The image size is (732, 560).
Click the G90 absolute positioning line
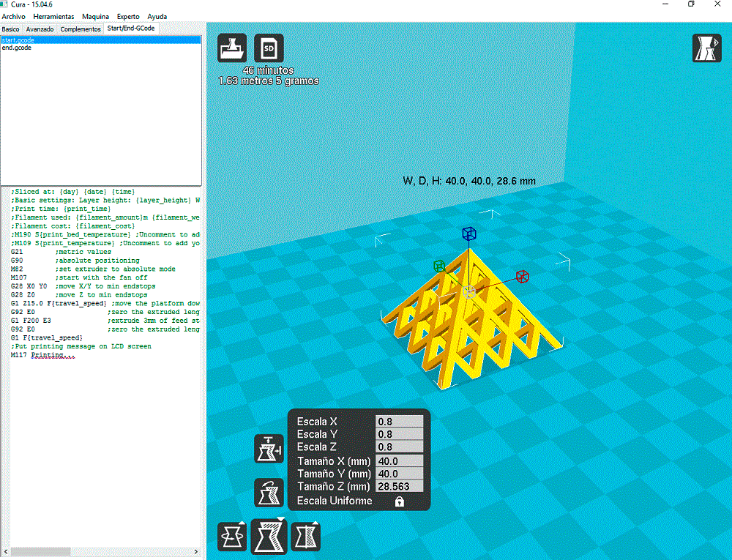pyautogui.click(x=75, y=261)
